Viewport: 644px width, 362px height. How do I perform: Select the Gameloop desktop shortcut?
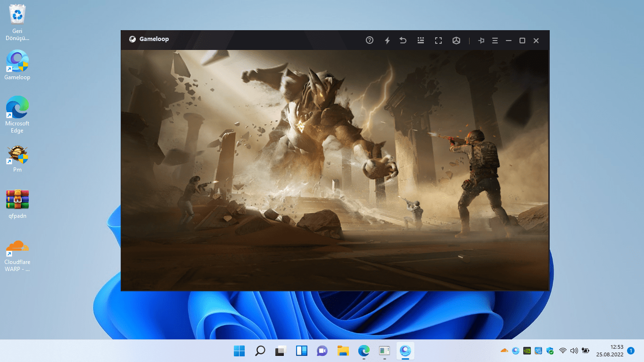[x=17, y=65]
